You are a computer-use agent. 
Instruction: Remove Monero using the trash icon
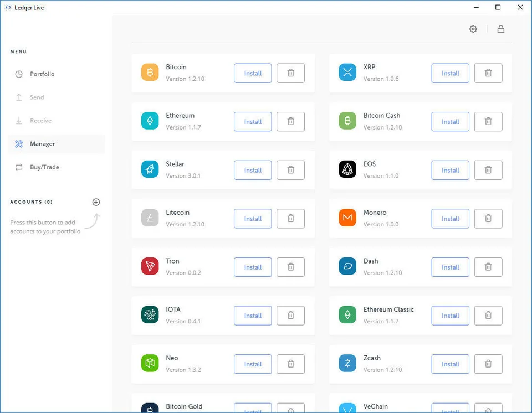click(488, 218)
